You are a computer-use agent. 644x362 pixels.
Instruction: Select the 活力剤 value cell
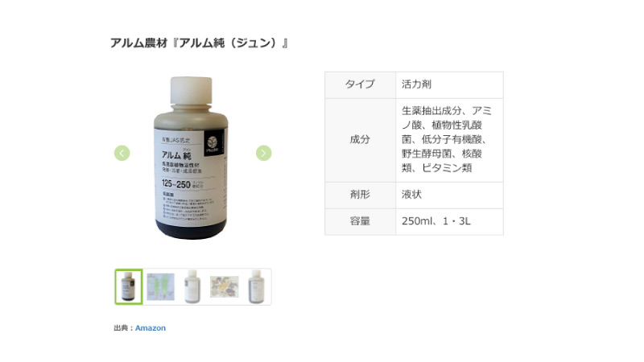coord(450,85)
